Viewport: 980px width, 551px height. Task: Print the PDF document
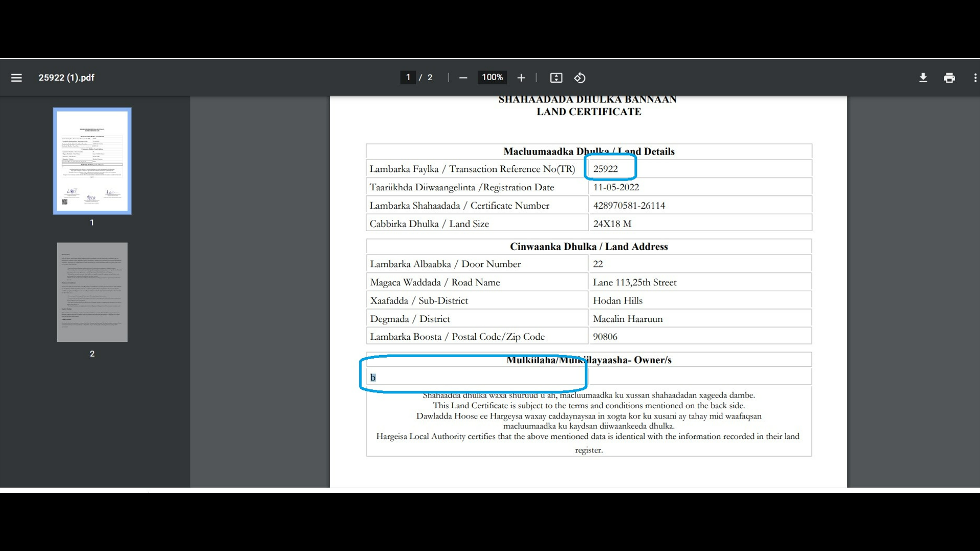coord(949,78)
